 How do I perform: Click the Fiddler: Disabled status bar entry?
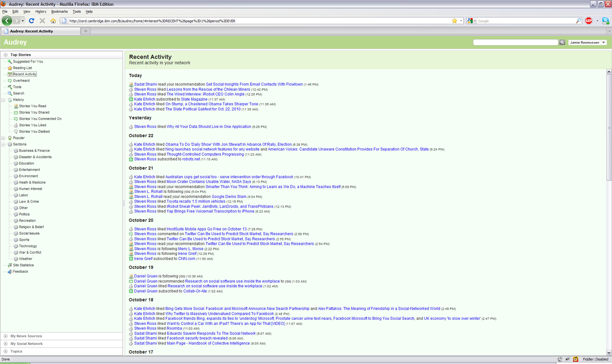pos(595,359)
